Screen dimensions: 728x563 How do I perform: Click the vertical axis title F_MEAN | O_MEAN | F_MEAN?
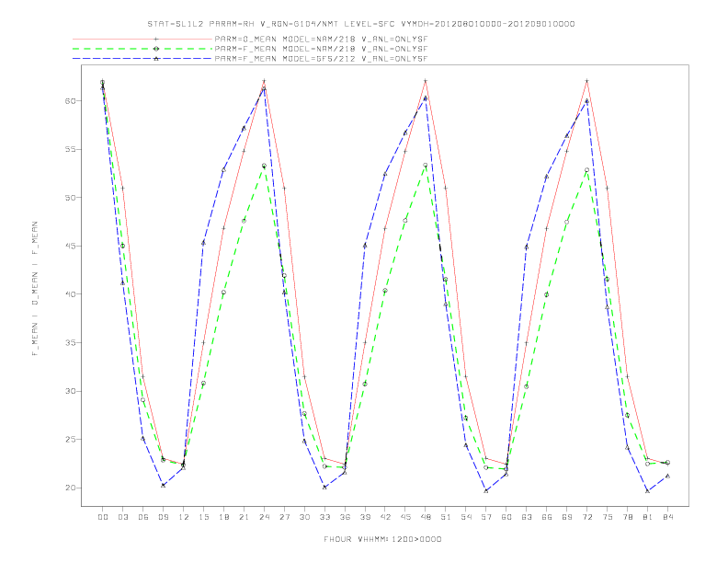pyautogui.click(x=35, y=289)
